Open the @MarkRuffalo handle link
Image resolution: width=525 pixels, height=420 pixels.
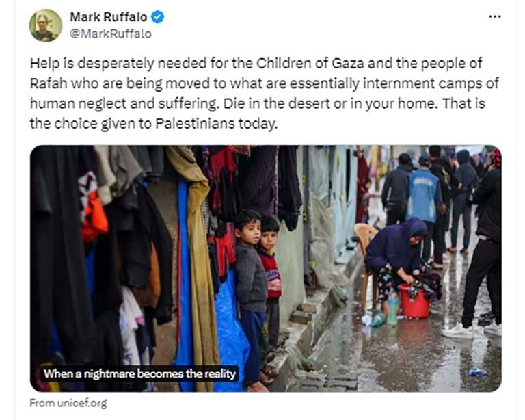click(111, 34)
